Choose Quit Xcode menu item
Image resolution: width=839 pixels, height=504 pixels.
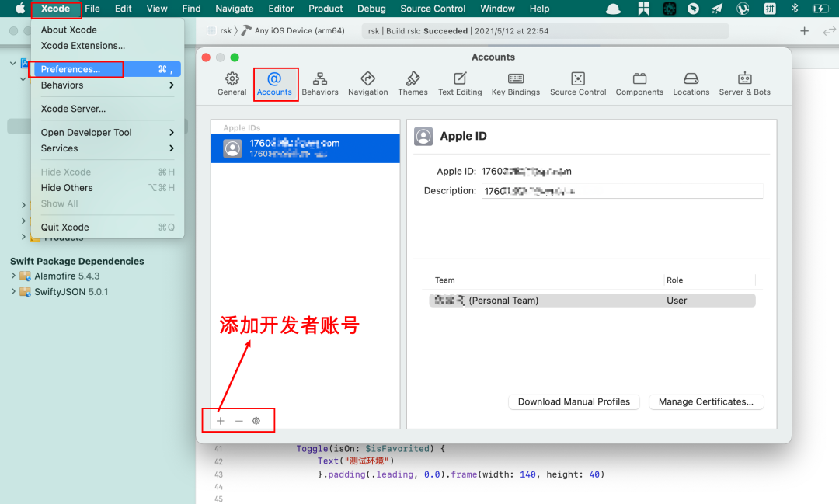tap(107, 228)
